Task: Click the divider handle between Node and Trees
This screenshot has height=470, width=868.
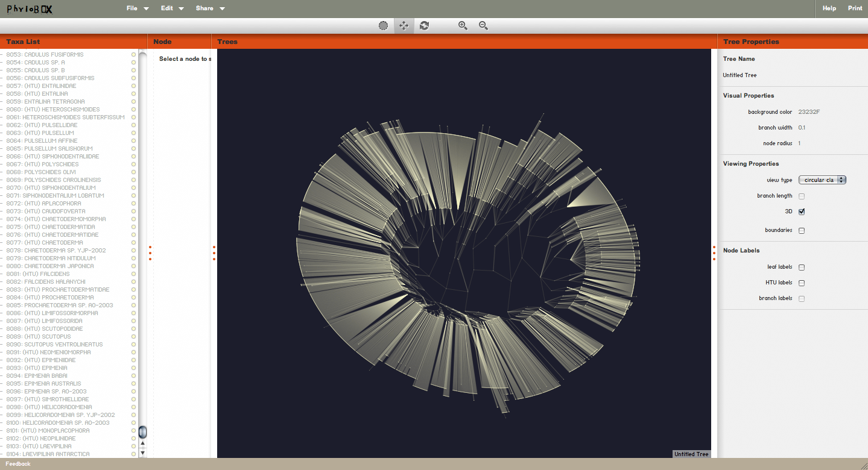Action: coord(214,253)
